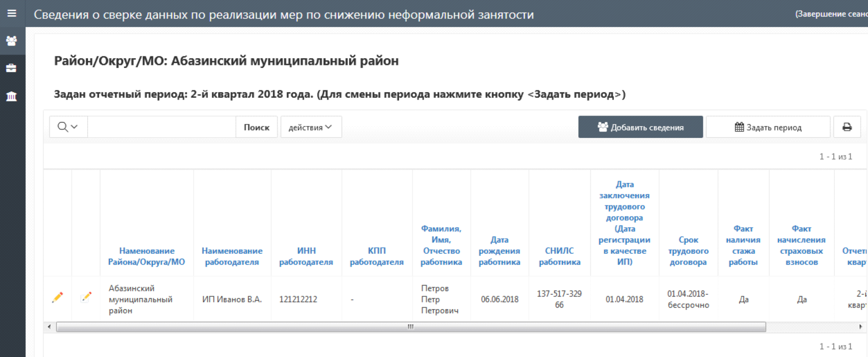
Task: Click the second pencil edit icon in row
Action: click(86, 297)
